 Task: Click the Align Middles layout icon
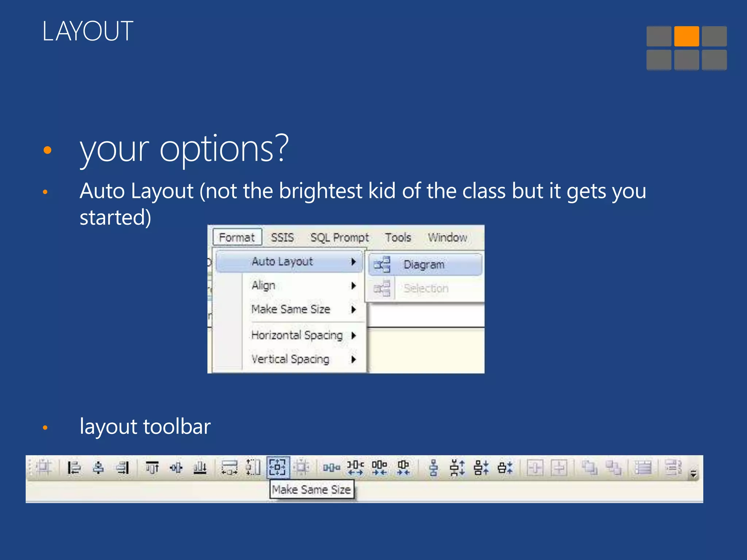176,467
